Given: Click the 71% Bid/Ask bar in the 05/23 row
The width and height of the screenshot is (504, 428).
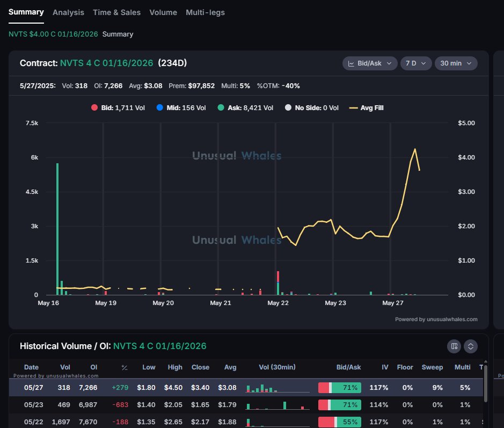Looking at the screenshot, I should coord(340,405).
